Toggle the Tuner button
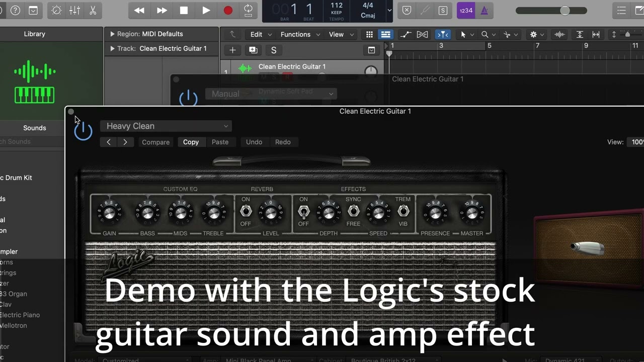The width and height of the screenshot is (644, 362). (x=425, y=10)
